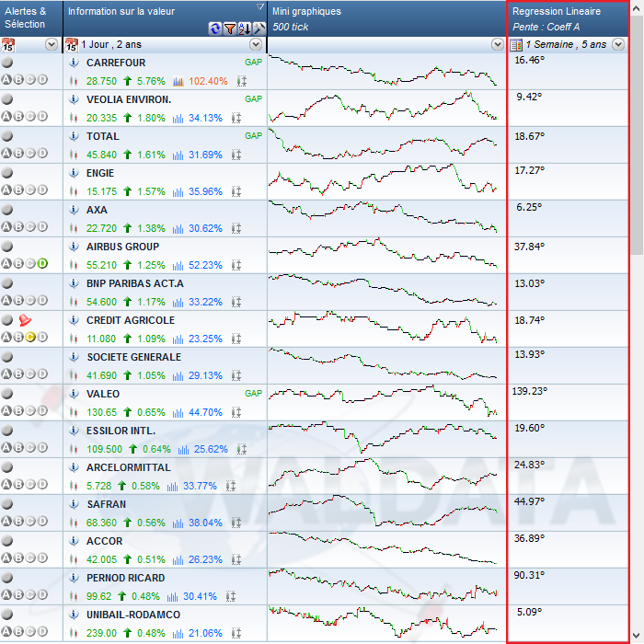Click the 5.76% change on CARREFOUR row
This screenshot has width=644, height=644.
point(151,81)
